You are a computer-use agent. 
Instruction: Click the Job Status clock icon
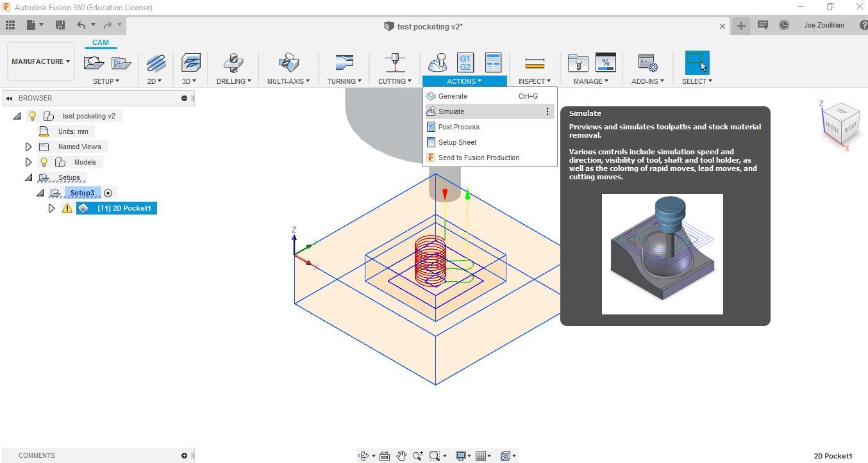point(784,25)
